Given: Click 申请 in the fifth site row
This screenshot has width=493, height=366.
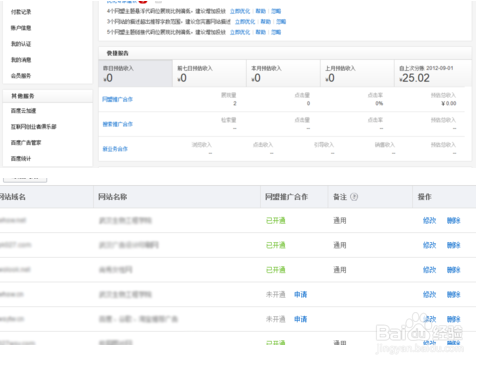Looking at the screenshot, I should [300, 319].
